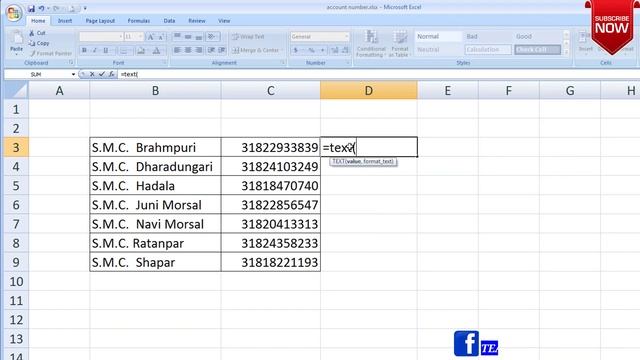
Task: Click the Increase Font Size icon
Action: pos(151,37)
